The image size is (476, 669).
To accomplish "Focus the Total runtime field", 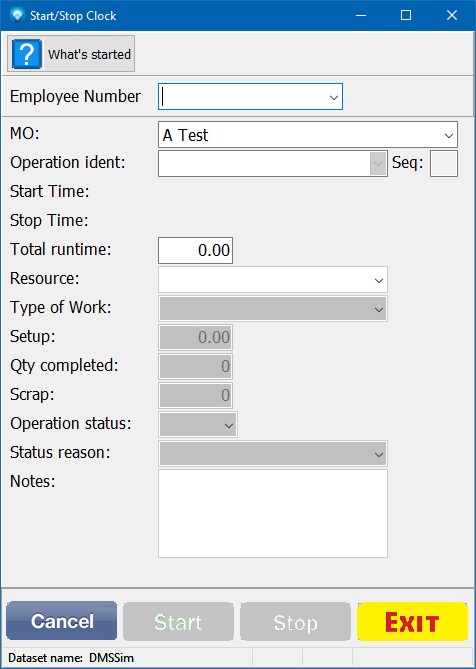I will tap(195, 250).
